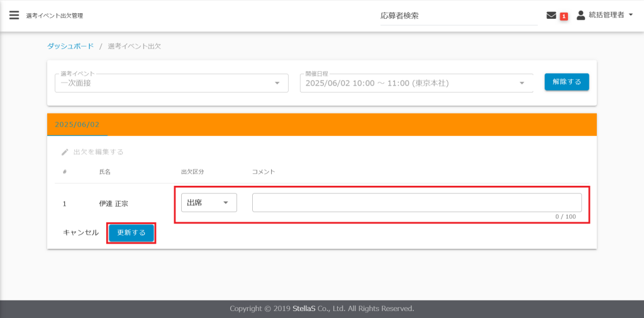Expand the 統括管理者 account menu caret

(631, 15)
